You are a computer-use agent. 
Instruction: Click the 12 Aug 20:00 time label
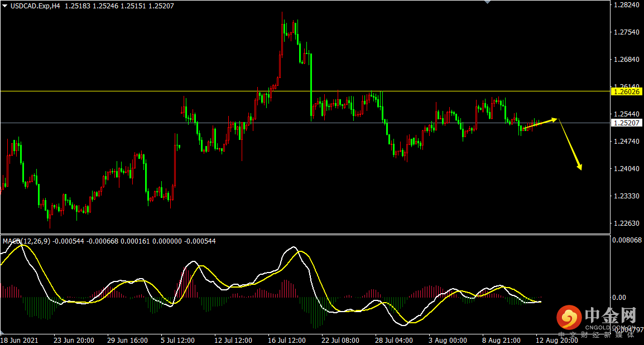click(556, 341)
